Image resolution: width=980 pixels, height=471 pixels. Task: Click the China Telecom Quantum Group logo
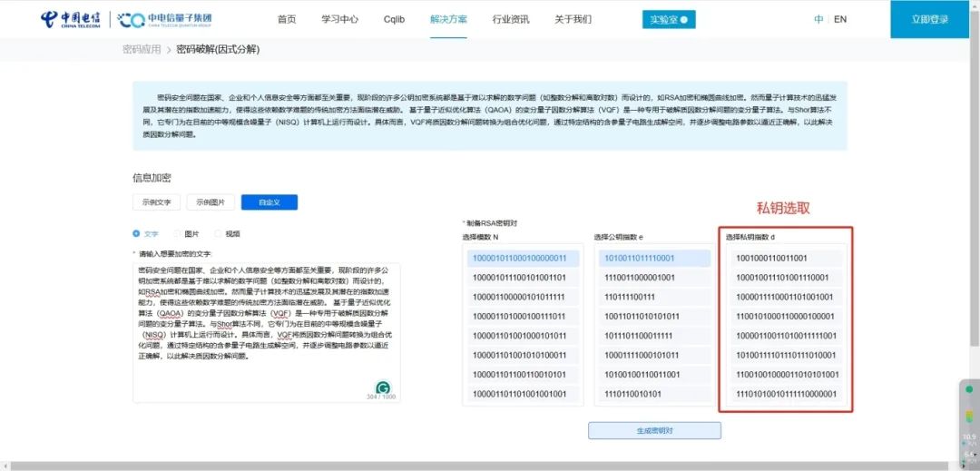(165, 19)
